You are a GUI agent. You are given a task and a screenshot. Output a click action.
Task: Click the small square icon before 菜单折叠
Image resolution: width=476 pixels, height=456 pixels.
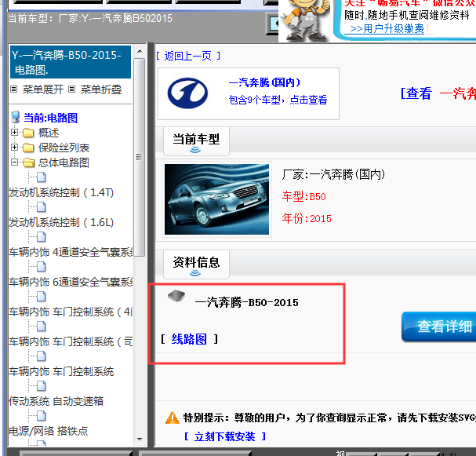(x=71, y=89)
